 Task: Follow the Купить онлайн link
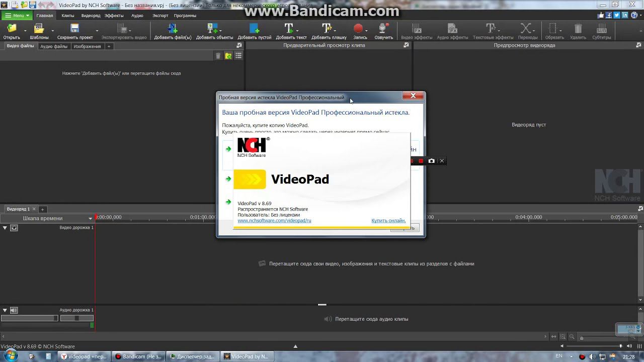[388, 221]
